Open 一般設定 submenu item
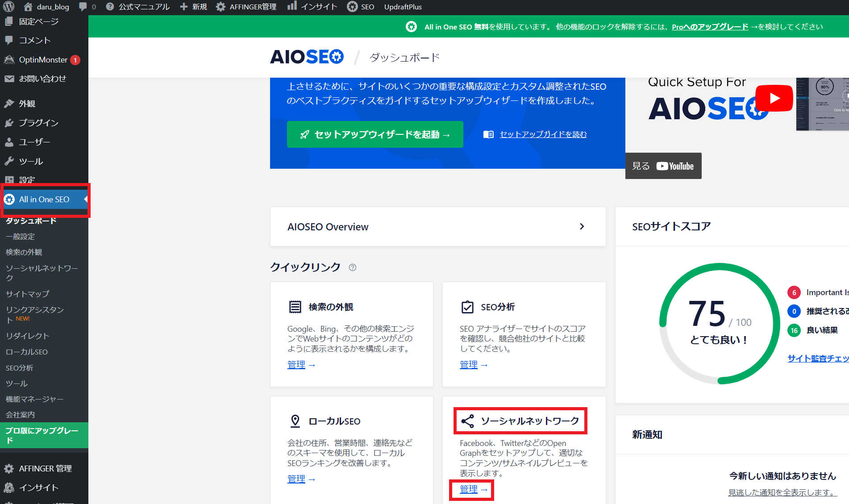Viewport: 849px width, 504px height. [x=20, y=237]
